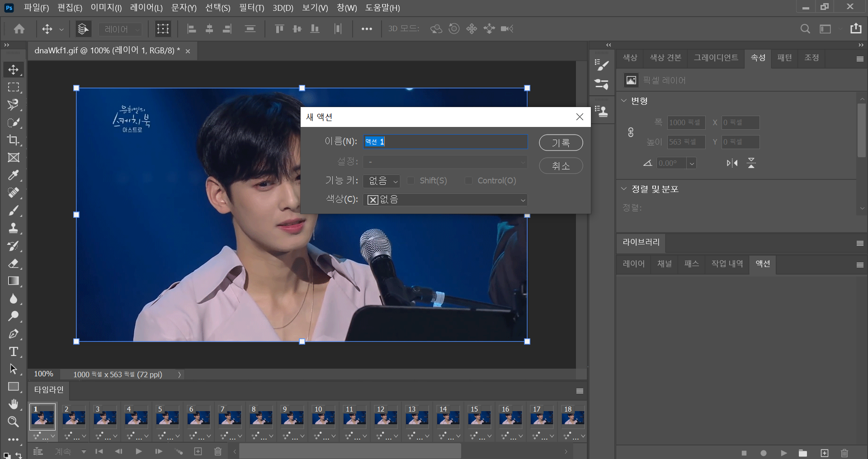Select the Eraser tool

(13, 263)
